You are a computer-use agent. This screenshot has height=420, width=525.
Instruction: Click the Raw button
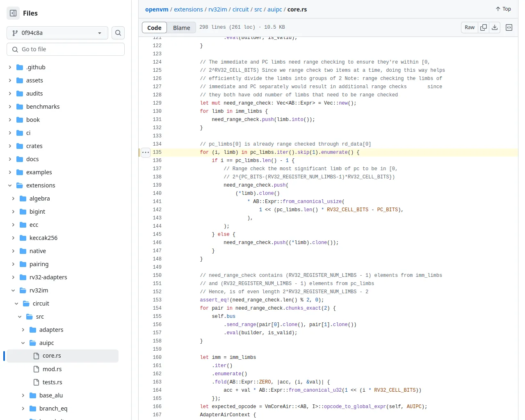coord(470,27)
